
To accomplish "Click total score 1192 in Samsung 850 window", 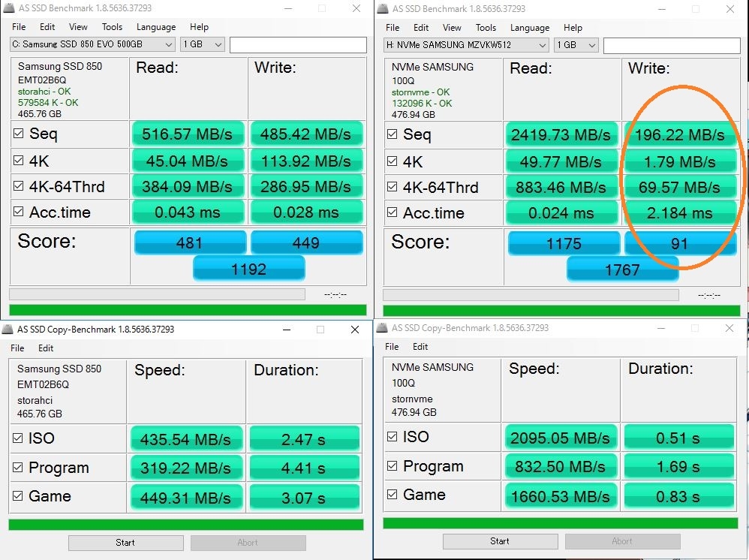I will pos(249,269).
